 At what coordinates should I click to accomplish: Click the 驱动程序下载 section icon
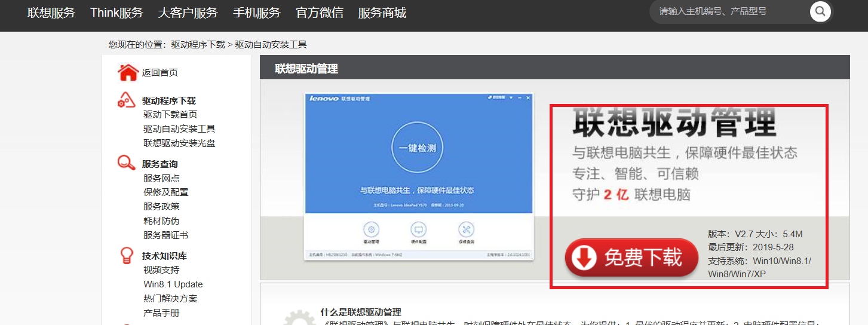pos(127,100)
